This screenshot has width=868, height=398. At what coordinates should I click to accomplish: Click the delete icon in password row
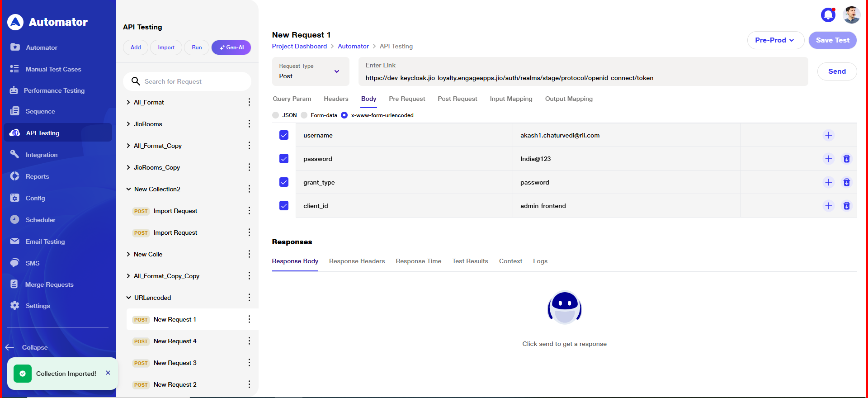(846, 159)
